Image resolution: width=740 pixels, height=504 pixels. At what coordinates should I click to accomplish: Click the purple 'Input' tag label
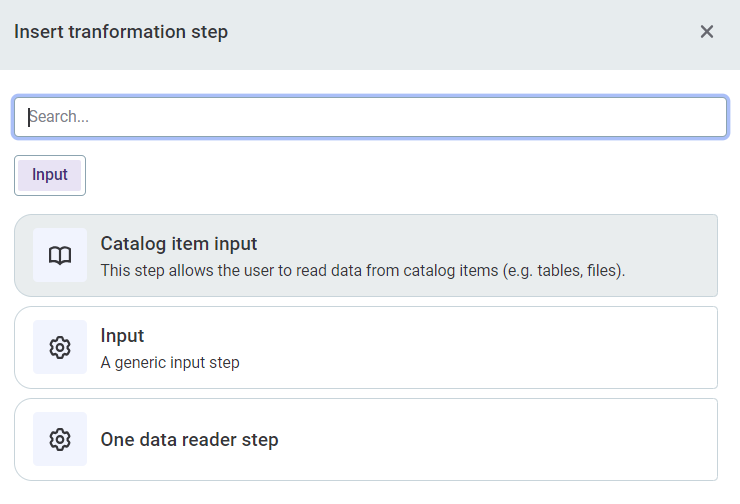[x=50, y=175]
